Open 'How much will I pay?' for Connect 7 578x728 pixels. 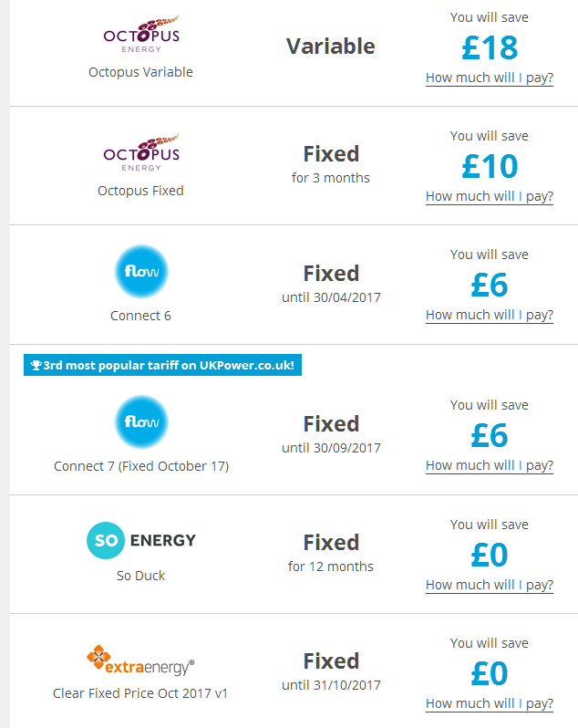coord(489,465)
